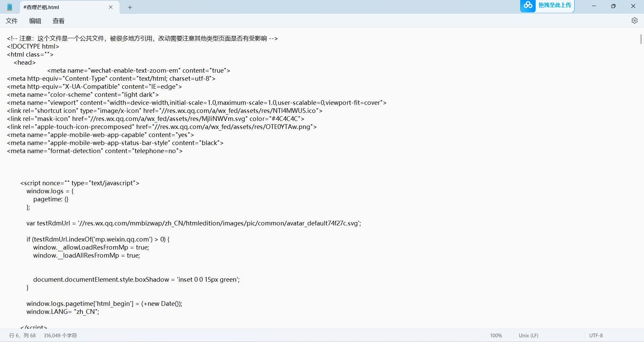Click the Unix (LF) line ending indicator

[528, 335]
